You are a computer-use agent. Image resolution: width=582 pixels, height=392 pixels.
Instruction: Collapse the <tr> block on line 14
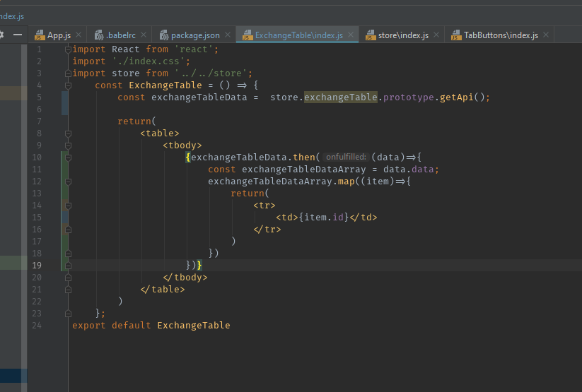[68, 206]
